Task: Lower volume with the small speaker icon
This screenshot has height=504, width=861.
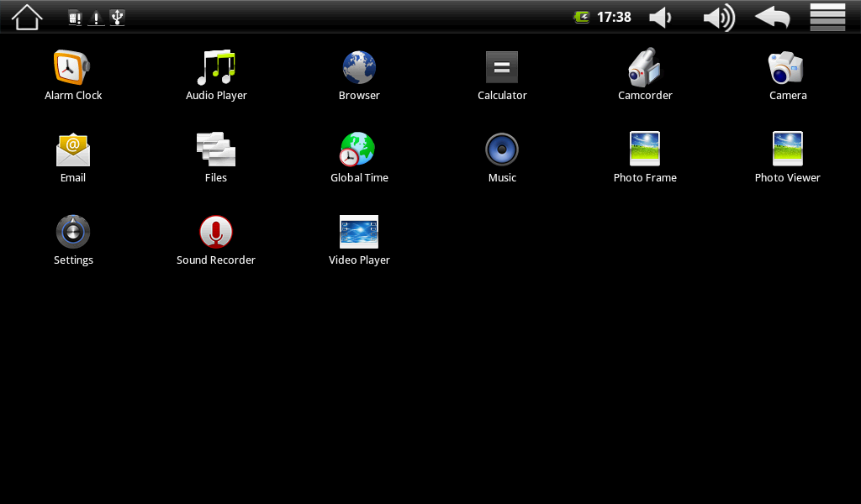Action: tap(660, 18)
